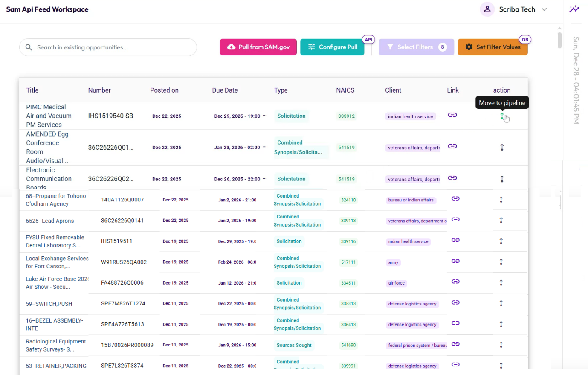Expand client ellipsis next to indian health service
Image resolution: width=588 pixels, height=375 pixels.
coord(438,116)
